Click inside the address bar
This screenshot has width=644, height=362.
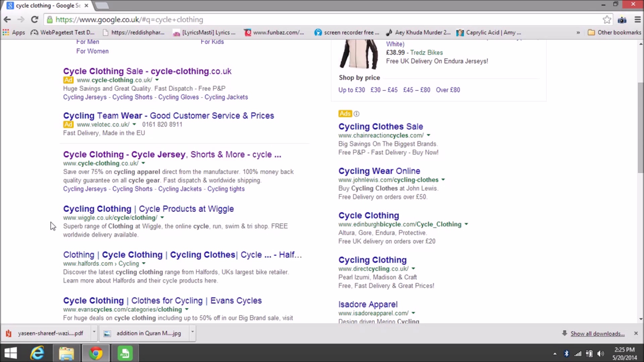[235, 19]
